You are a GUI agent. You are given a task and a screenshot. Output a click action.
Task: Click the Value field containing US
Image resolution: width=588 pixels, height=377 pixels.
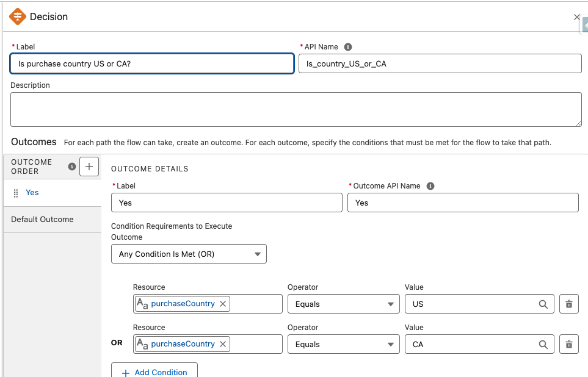[479, 304]
